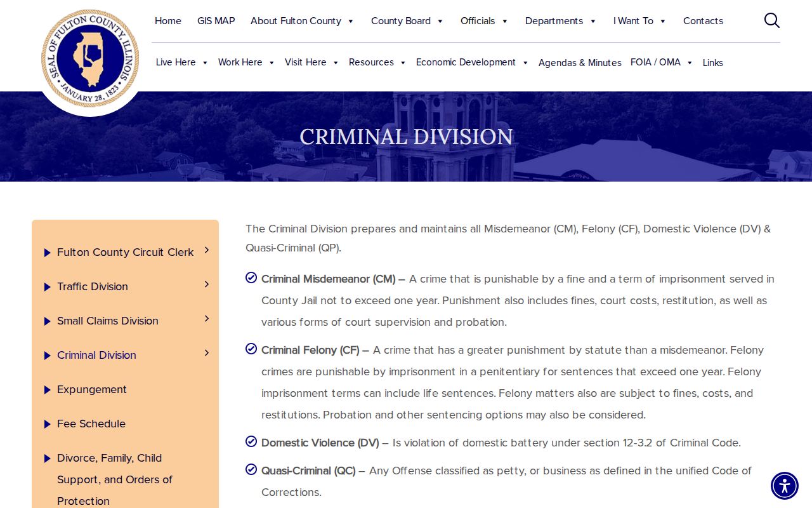
Task: Open the Fee Schedule sidebar link
Action: pyautogui.click(x=91, y=424)
